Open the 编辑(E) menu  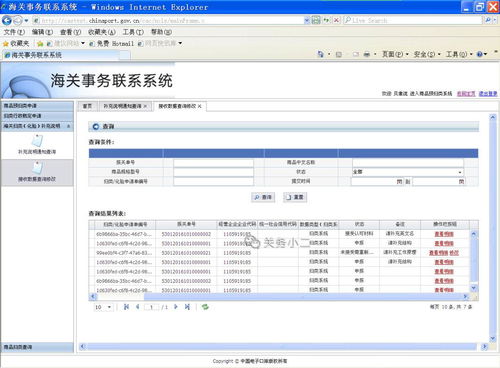tap(42, 32)
